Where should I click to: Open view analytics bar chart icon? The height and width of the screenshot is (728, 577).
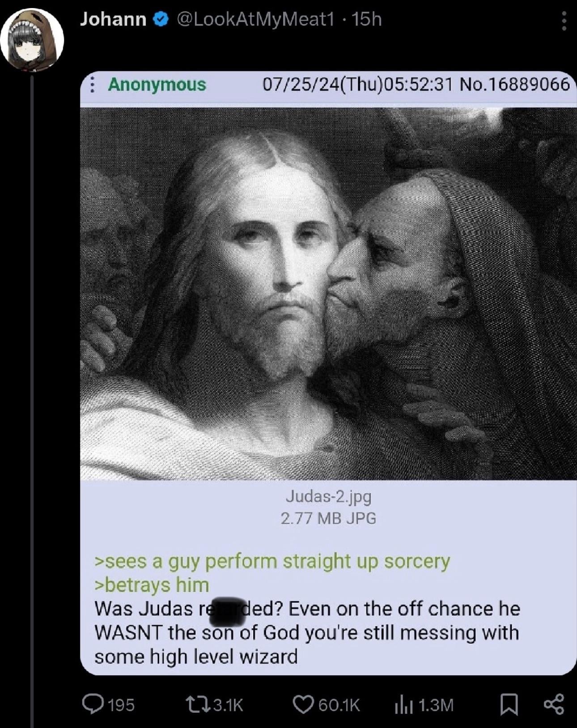[403, 705]
